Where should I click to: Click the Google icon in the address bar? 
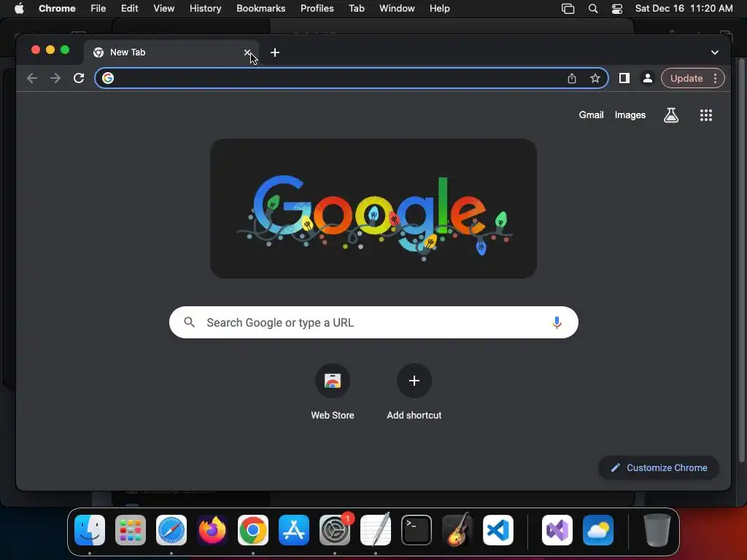click(x=108, y=78)
